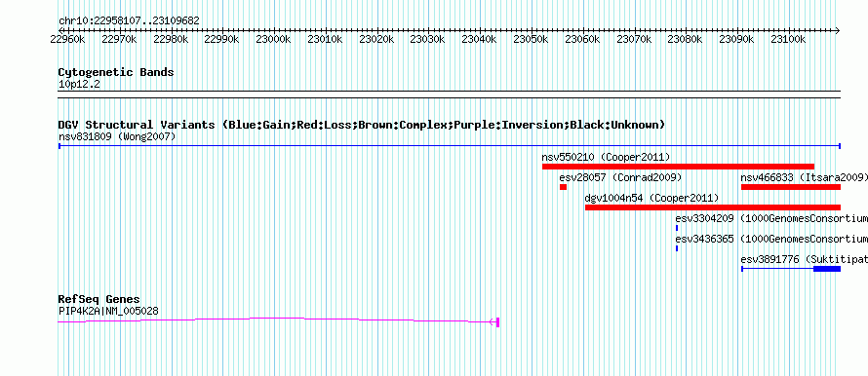This screenshot has height=376, width=868.
Task: Click the 10p12.2 cytogenetic band bar
Action: (450, 94)
